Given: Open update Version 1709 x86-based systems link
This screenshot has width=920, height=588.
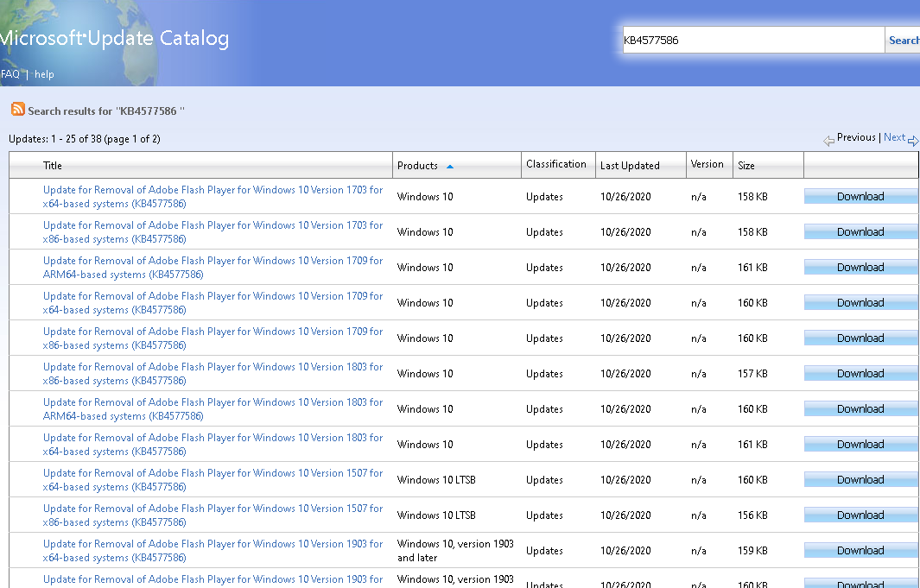Looking at the screenshot, I should 213,338.
